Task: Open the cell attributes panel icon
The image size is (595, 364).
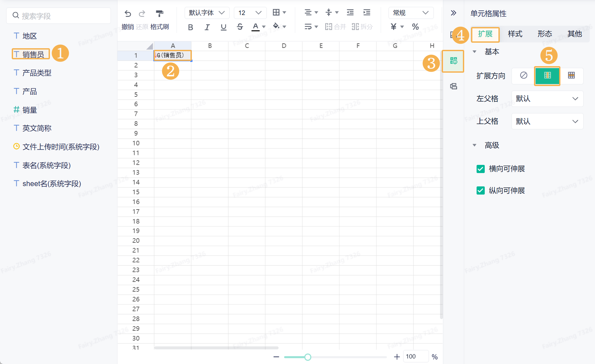Action: pyautogui.click(x=453, y=61)
